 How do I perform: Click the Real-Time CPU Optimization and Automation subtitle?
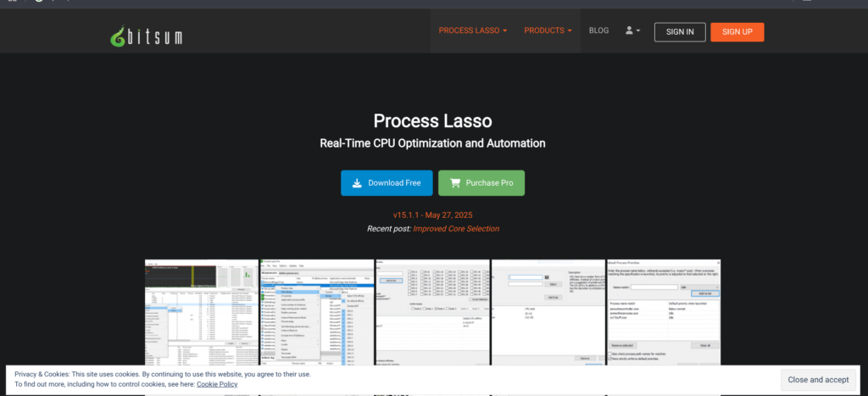point(433,143)
